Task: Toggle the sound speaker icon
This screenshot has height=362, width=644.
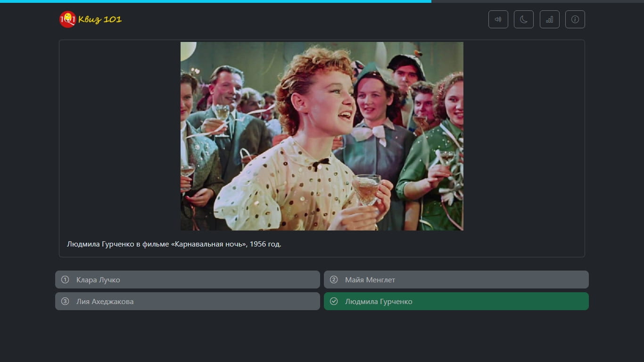Action: pos(498,19)
